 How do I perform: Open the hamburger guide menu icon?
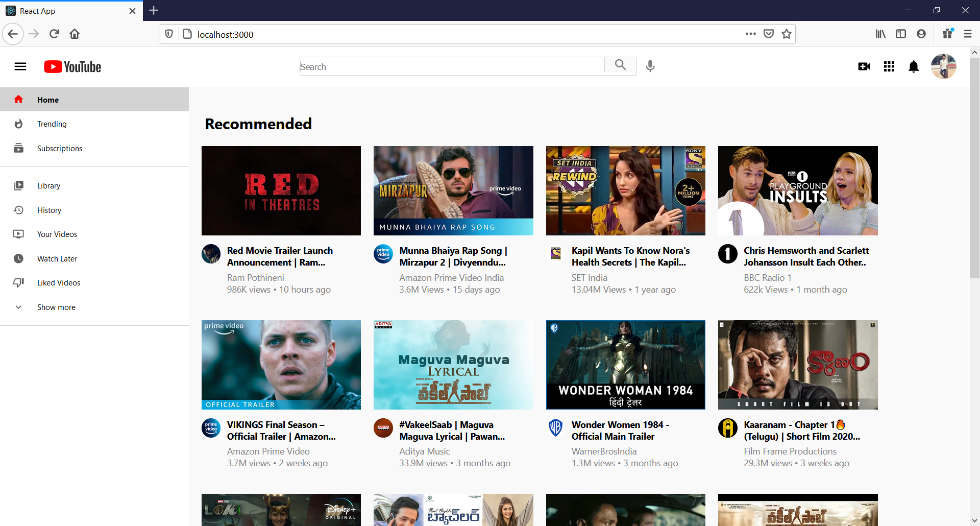(x=20, y=67)
